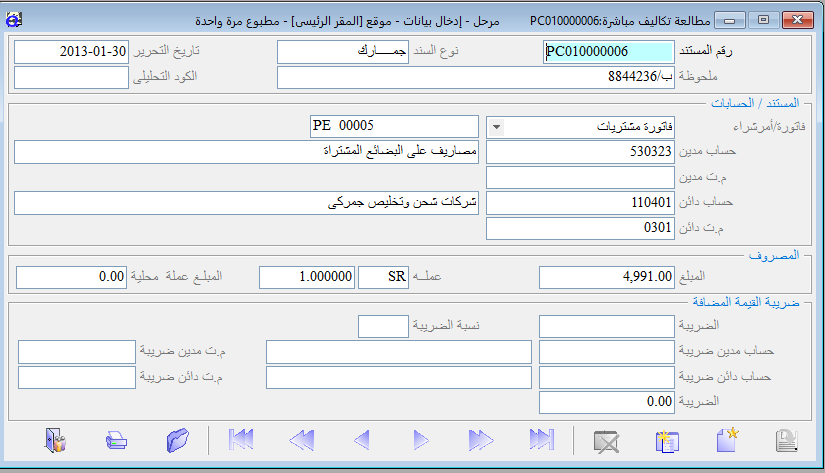Go to the last record
Screen dimensions: 825x473
(x=541, y=440)
